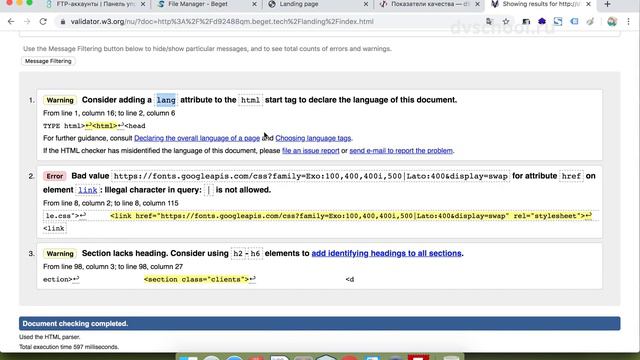
Task: Click the blue-bordered square extension icon
Action: [558, 22]
